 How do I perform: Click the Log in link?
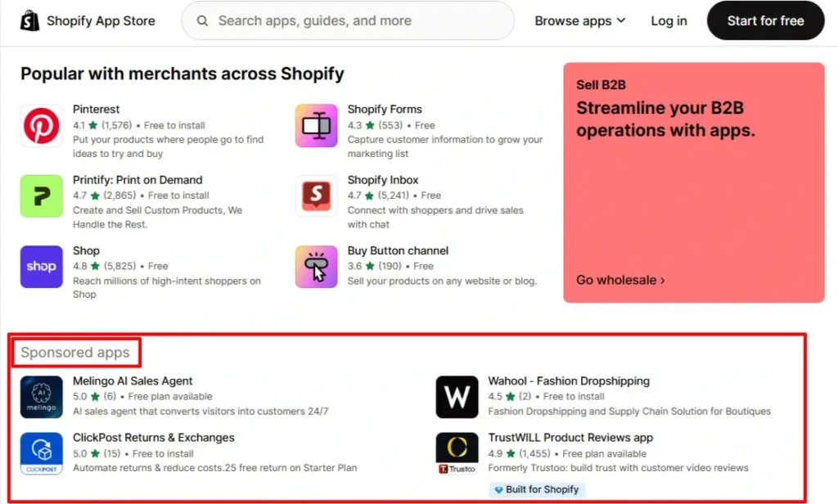click(669, 20)
